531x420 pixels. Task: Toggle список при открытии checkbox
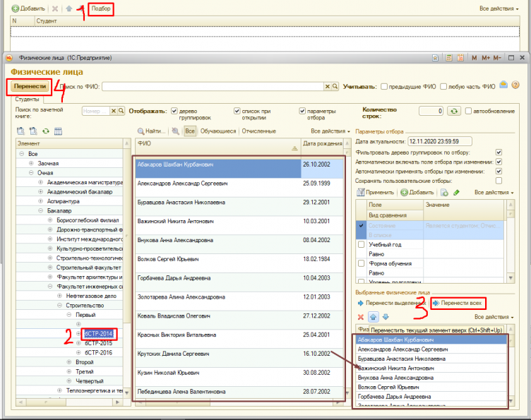pyautogui.click(x=237, y=111)
